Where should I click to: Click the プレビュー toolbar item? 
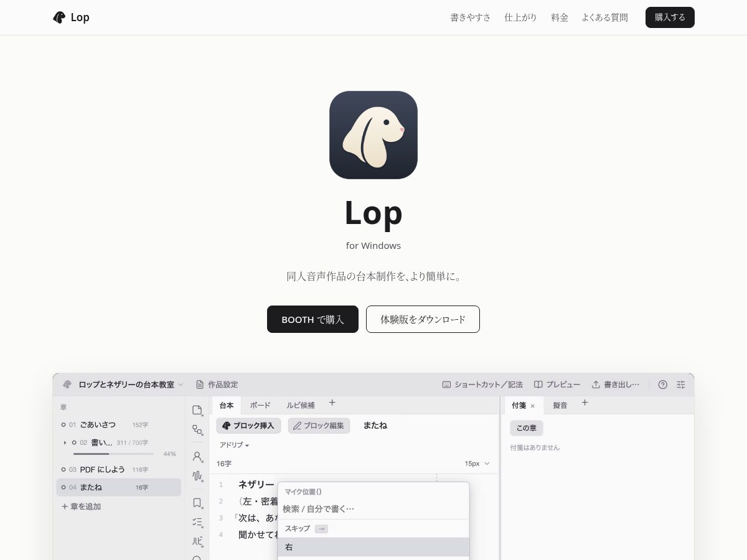(557, 385)
